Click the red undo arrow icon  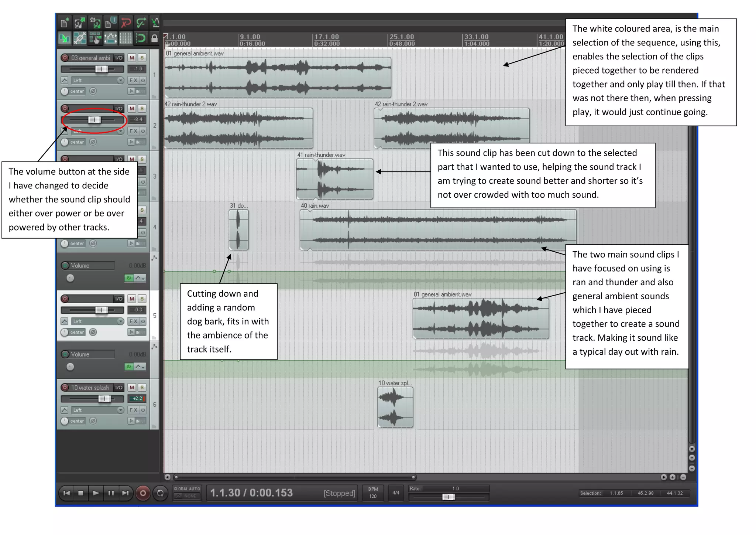coord(126,23)
